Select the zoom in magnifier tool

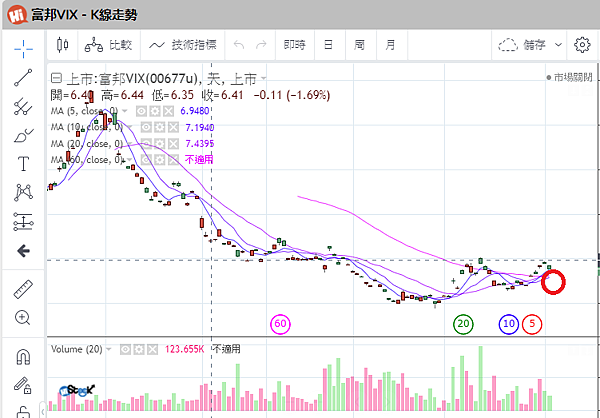coord(23,318)
